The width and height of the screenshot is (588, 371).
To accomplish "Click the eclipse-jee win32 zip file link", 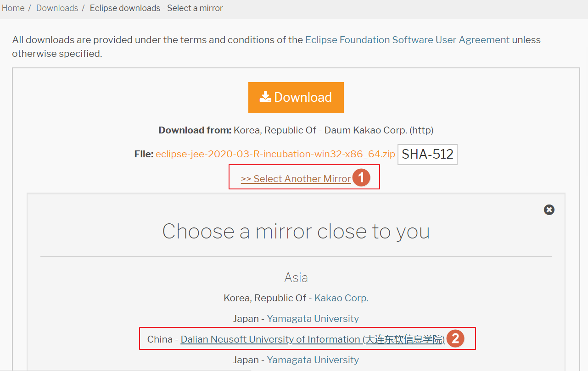I will tap(275, 154).
